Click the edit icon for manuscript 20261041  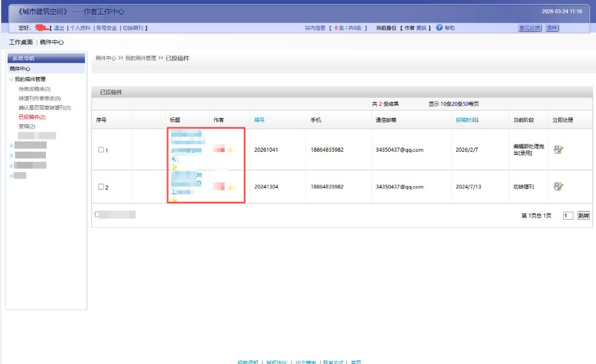pos(558,149)
